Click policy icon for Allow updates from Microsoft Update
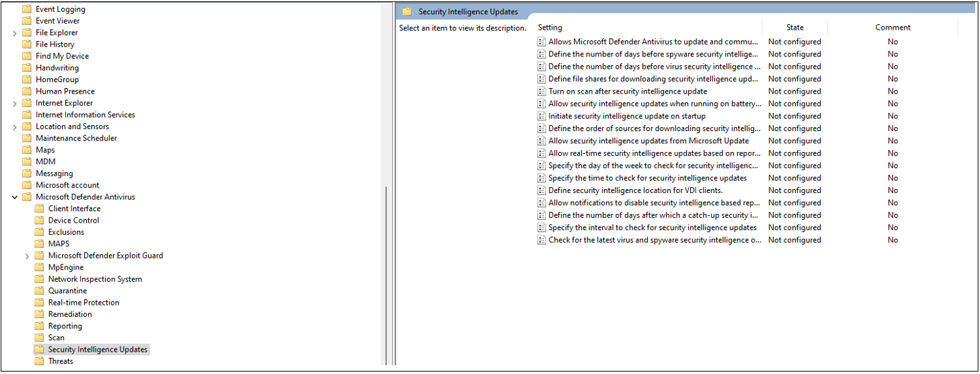This screenshot has height=374, width=980. (x=542, y=141)
